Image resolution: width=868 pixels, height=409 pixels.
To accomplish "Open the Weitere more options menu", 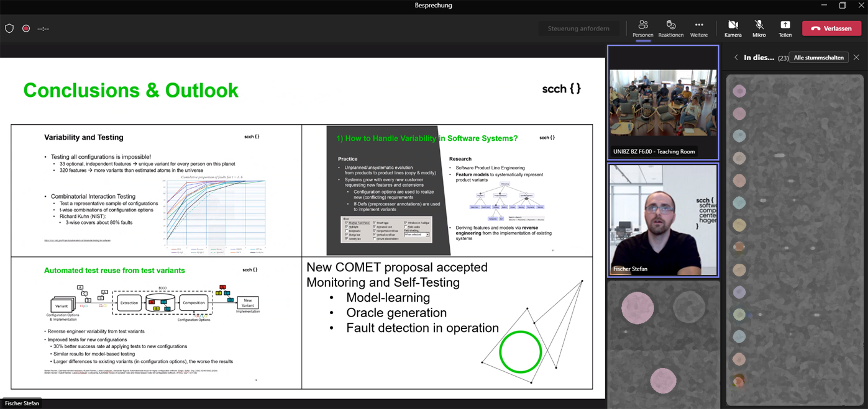I will (x=698, y=29).
